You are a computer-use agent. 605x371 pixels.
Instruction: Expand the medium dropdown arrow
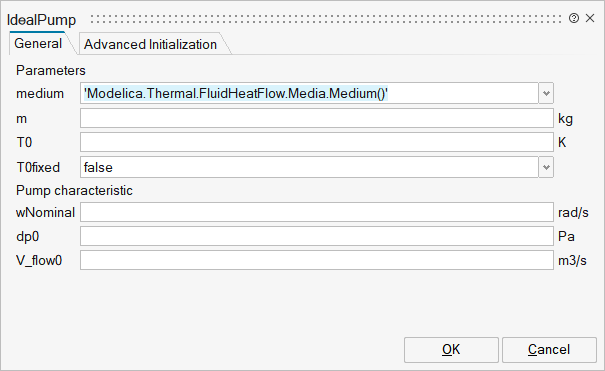(x=546, y=93)
